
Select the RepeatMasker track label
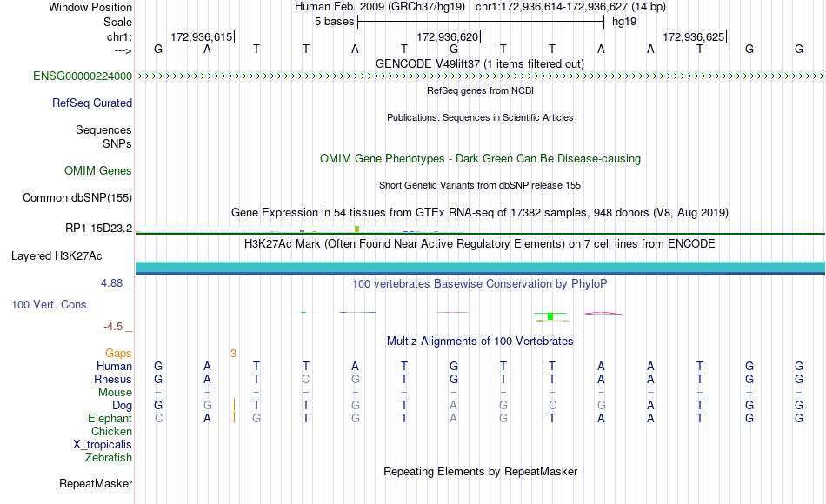tap(96, 483)
